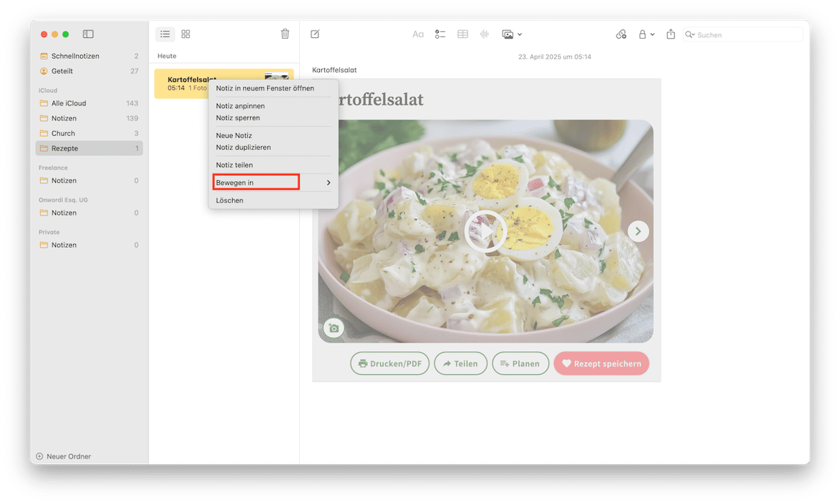Open the lock note dropdown
This screenshot has height=504, width=840.
(x=646, y=34)
